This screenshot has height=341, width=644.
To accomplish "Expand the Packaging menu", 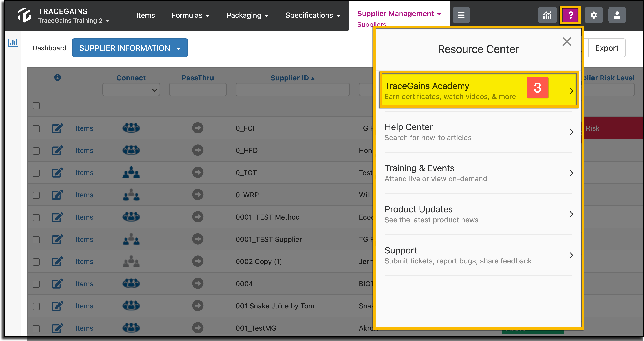I will click(x=247, y=16).
